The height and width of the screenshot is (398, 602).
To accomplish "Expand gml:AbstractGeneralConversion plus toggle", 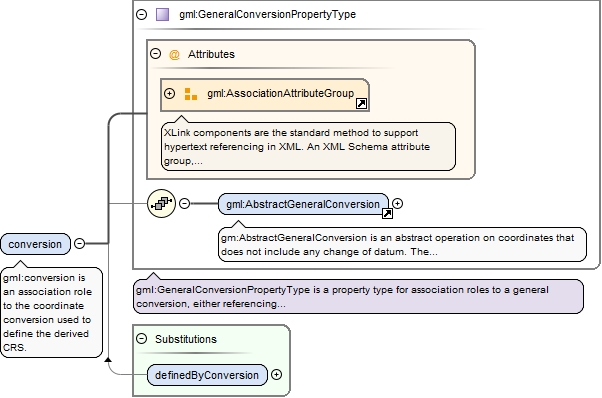I will 398,203.
